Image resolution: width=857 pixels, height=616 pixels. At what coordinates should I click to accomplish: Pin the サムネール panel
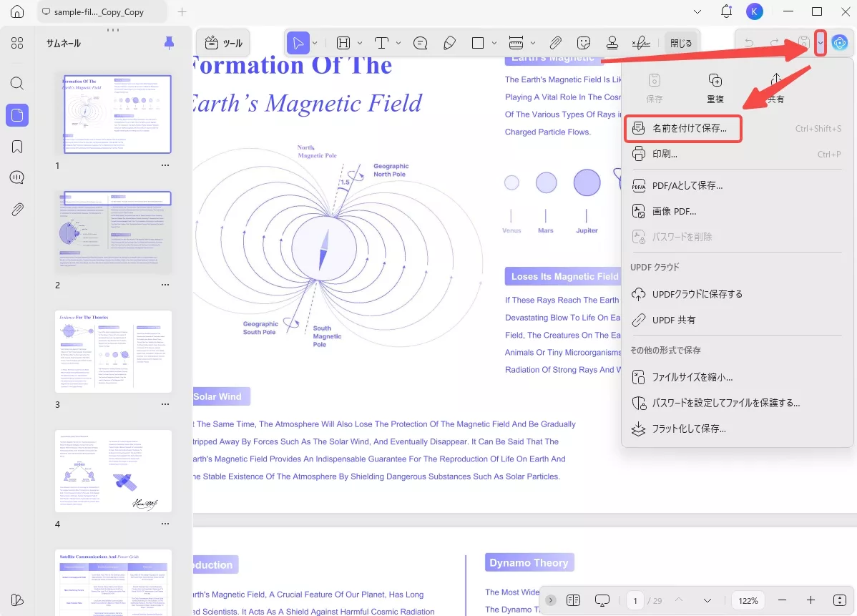(x=169, y=43)
